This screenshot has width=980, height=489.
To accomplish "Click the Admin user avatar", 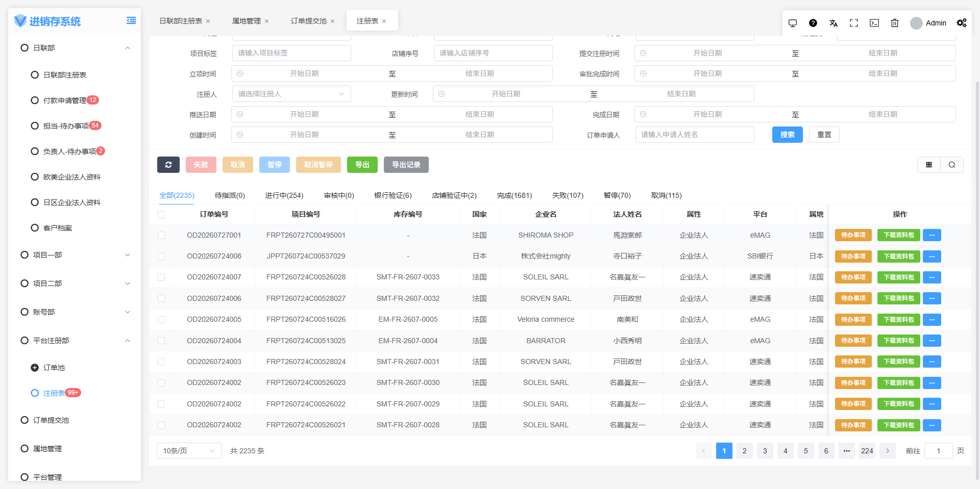I will [x=917, y=23].
